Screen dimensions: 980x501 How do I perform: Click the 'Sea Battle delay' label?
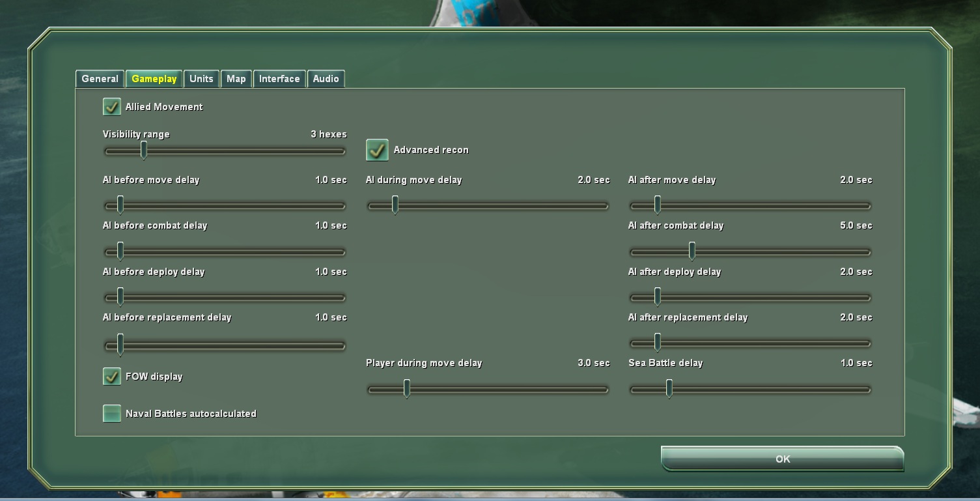coord(665,363)
